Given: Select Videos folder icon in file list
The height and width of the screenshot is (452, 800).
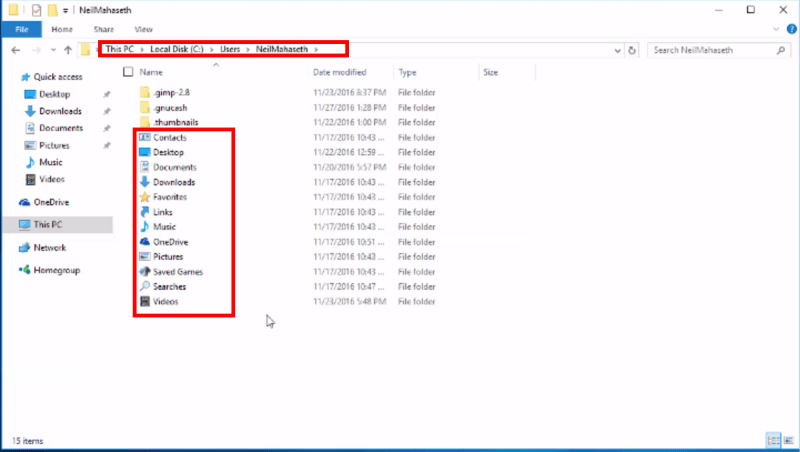Looking at the screenshot, I should pos(145,302).
